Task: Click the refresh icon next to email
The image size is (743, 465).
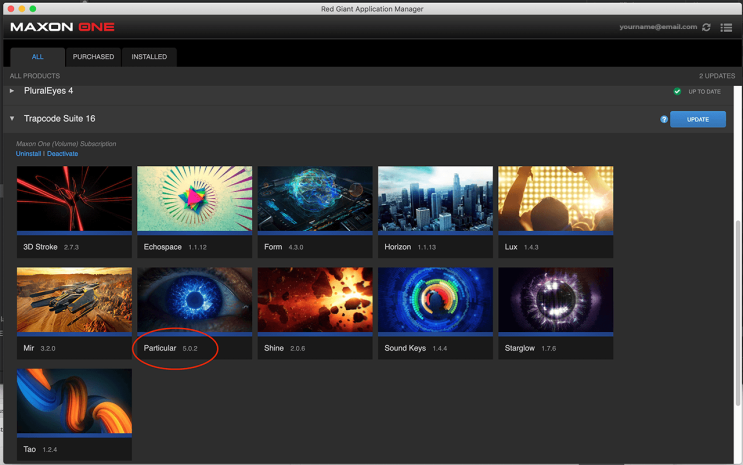Action: [707, 27]
